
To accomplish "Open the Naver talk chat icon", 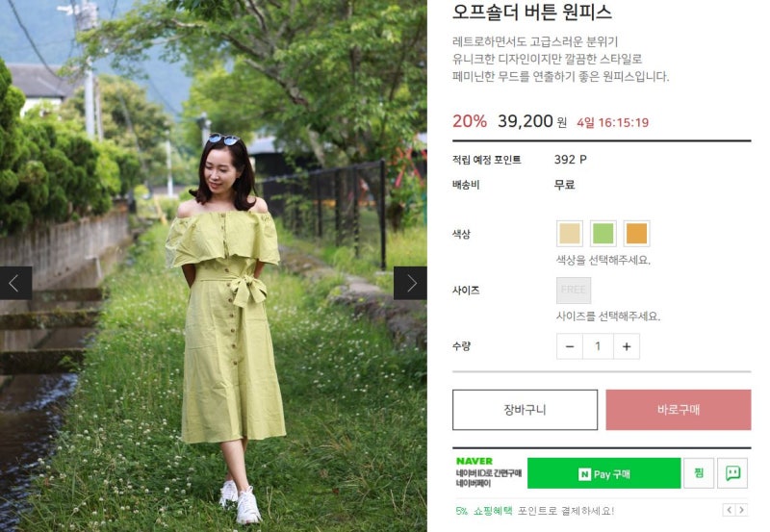I will [732, 473].
